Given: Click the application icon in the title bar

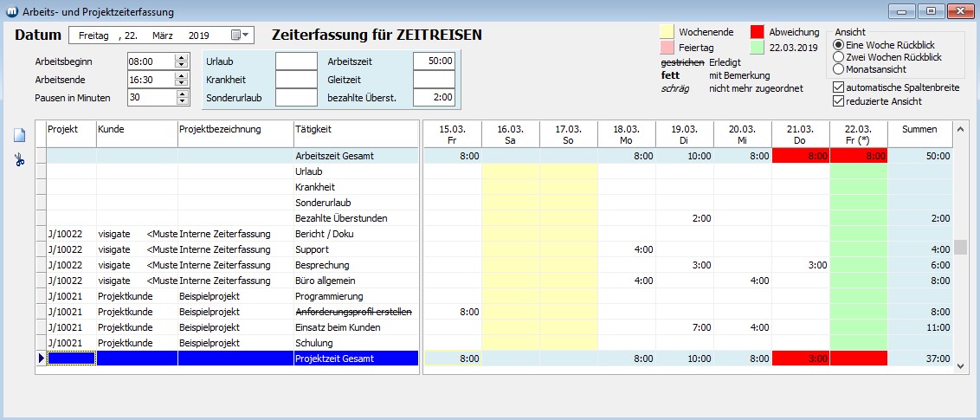Looking at the screenshot, I should (10, 12).
